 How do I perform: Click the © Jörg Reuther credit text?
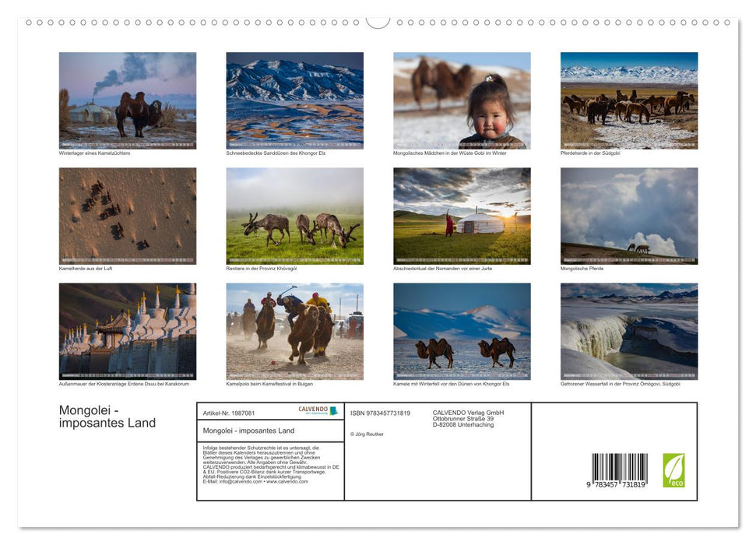pyautogui.click(x=365, y=434)
